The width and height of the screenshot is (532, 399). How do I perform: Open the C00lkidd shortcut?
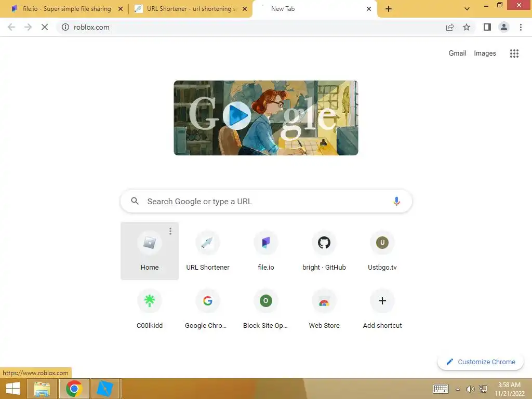point(150,309)
